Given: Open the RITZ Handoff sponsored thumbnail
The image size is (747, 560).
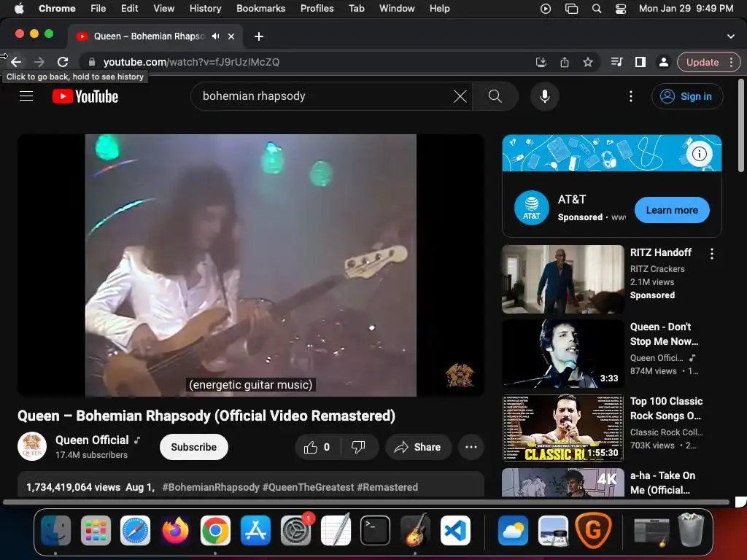Looking at the screenshot, I should pos(562,279).
